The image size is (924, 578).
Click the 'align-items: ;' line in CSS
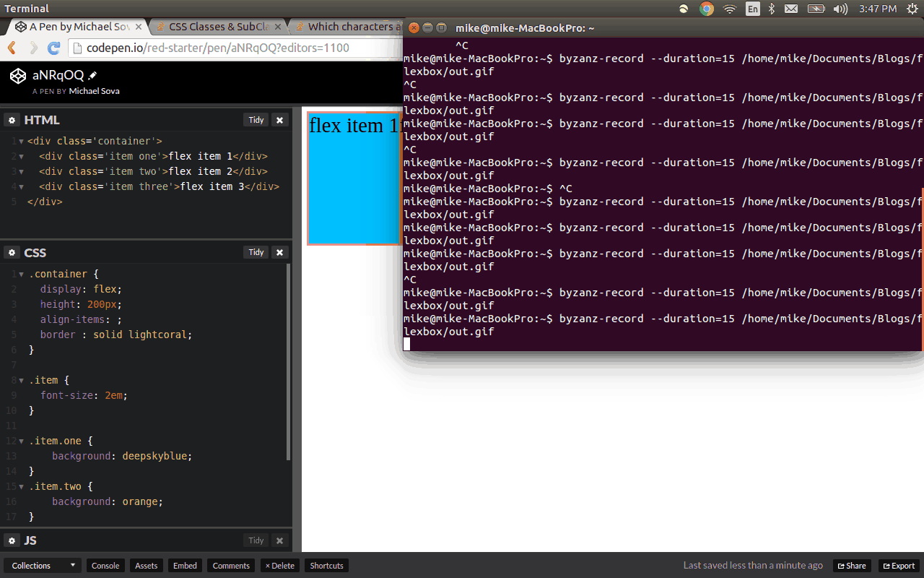pos(82,319)
